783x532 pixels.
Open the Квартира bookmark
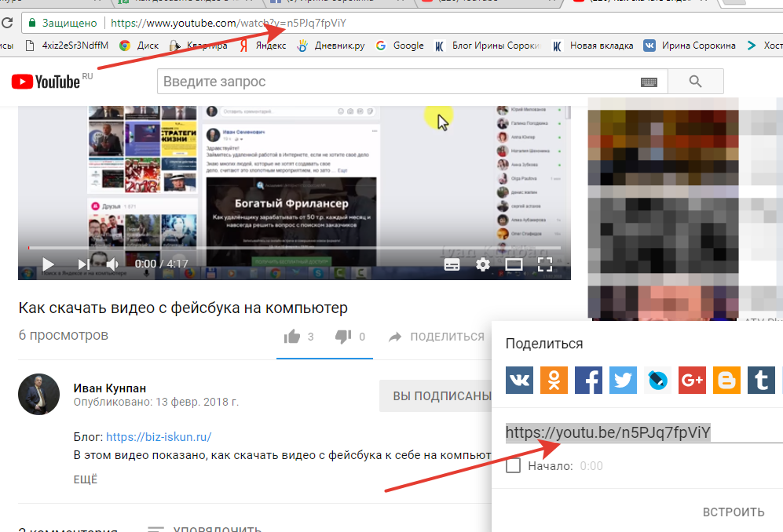point(198,46)
